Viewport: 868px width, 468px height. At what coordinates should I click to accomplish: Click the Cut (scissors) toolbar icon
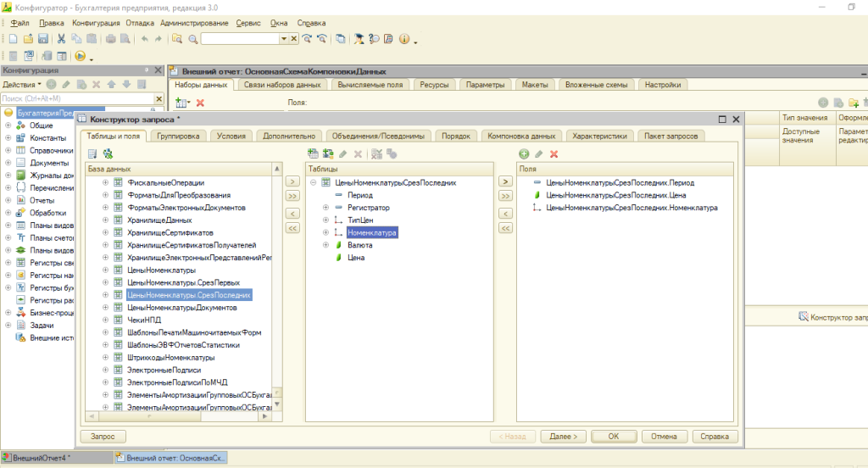pyautogui.click(x=61, y=39)
